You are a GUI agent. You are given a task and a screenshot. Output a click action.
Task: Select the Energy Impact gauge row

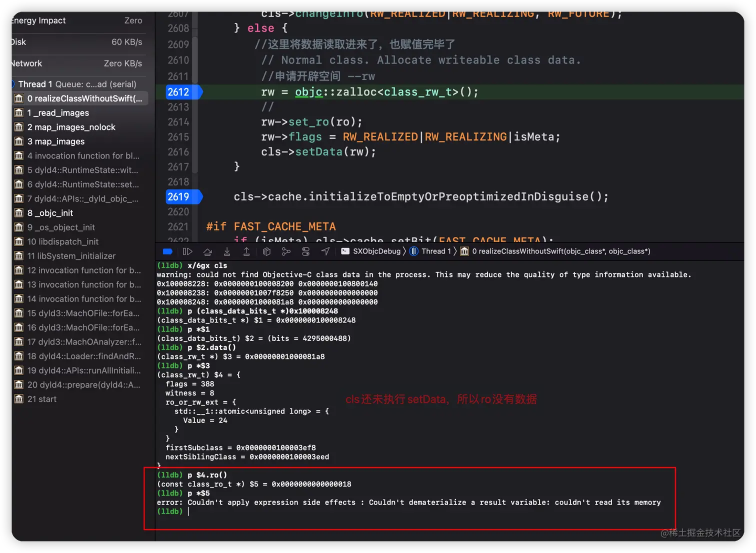click(x=77, y=20)
